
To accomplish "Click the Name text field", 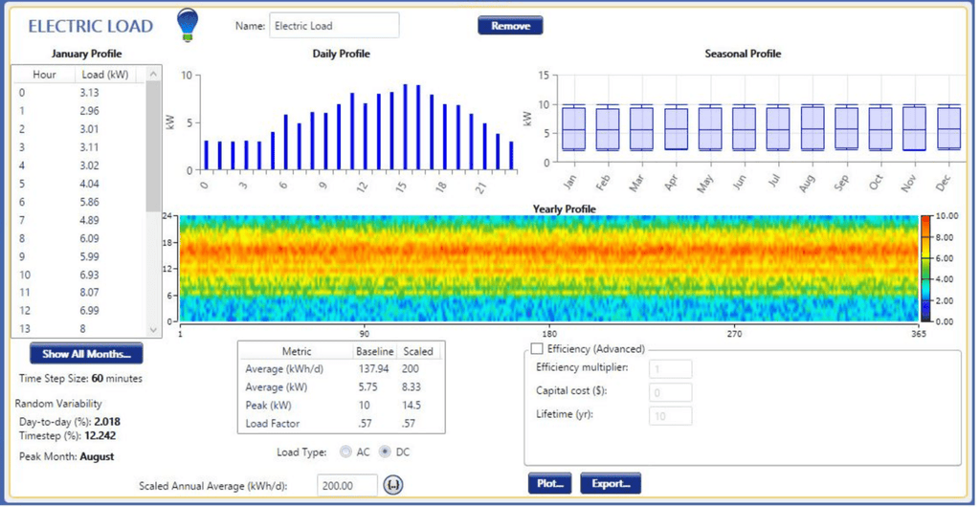I will (334, 26).
